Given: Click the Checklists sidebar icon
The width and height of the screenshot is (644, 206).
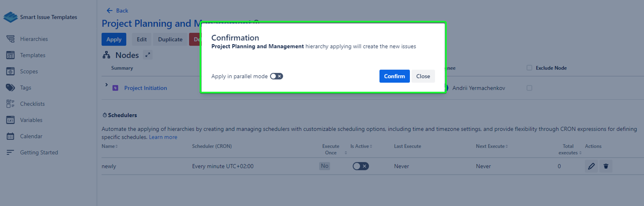Looking at the screenshot, I should coord(10,104).
